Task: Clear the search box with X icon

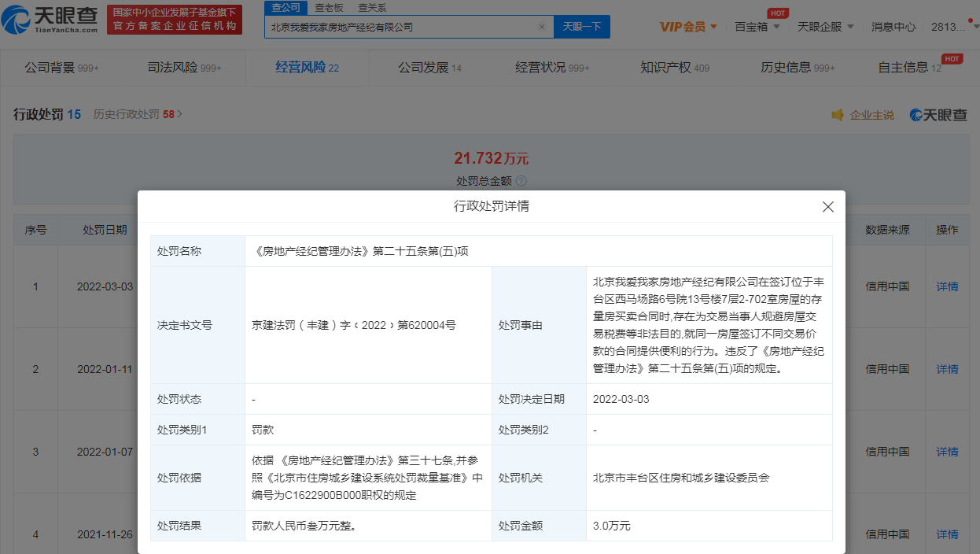Action: point(541,27)
